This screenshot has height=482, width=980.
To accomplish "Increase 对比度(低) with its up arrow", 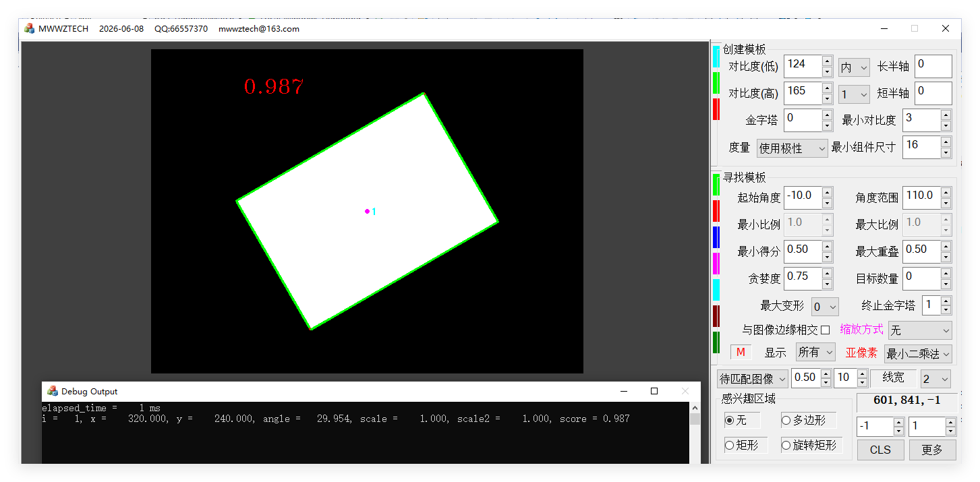I will (x=827, y=61).
